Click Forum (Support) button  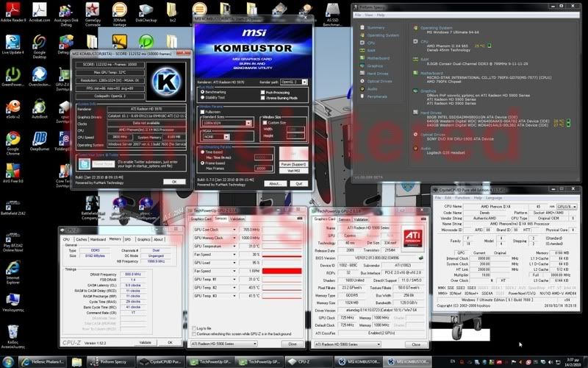[293, 164]
